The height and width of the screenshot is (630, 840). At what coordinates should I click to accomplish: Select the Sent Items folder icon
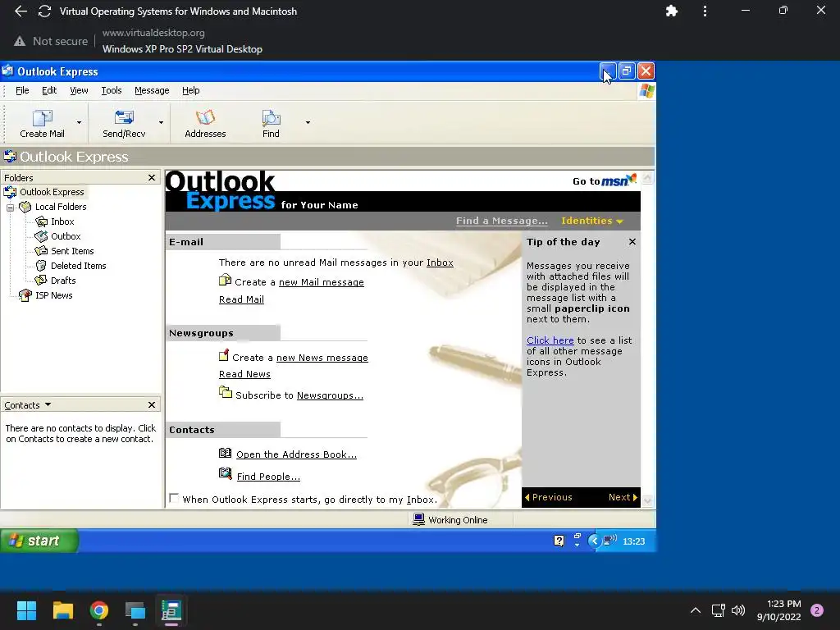pyautogui.click(x=41, y=251)
